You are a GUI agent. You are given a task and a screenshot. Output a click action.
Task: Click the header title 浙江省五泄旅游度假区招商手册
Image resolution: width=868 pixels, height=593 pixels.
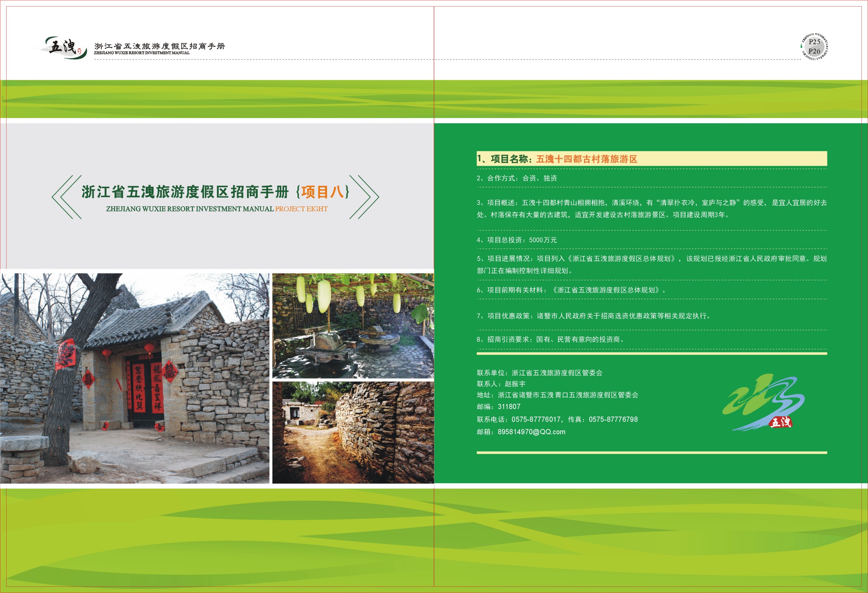(159, 46)
